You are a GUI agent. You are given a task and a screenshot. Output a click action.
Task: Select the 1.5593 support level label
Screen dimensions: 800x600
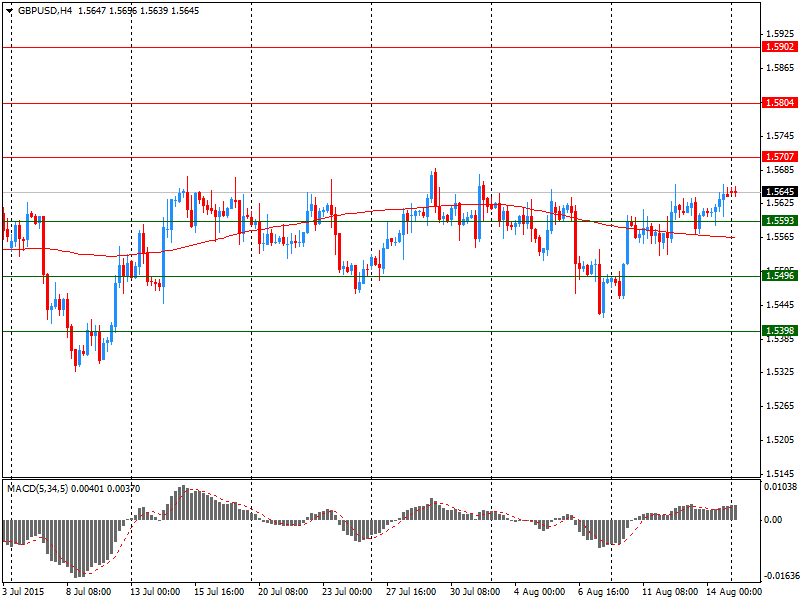780,221
